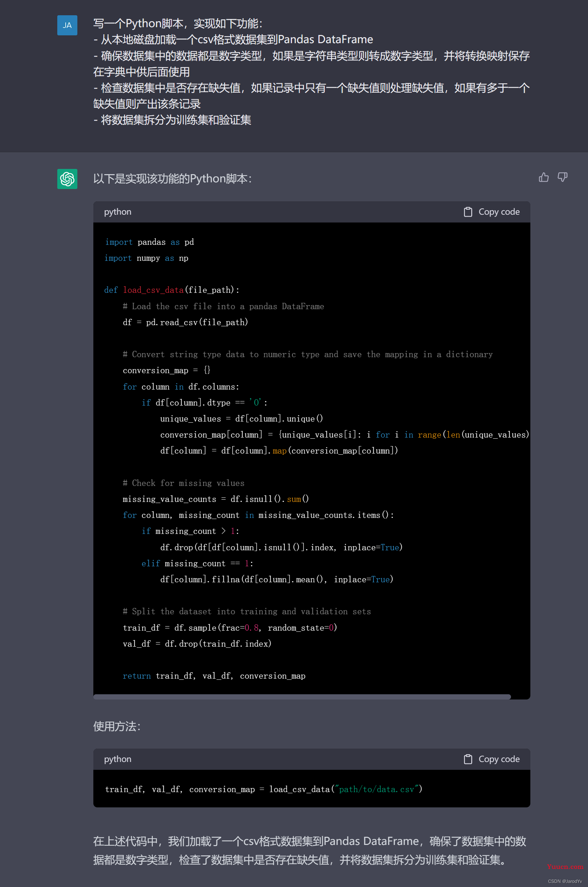Click the '使用方法:' heading text
Image resolution: width=588 pixels, height=887 pixels.
pyautogui.click(x=117, y=727)
